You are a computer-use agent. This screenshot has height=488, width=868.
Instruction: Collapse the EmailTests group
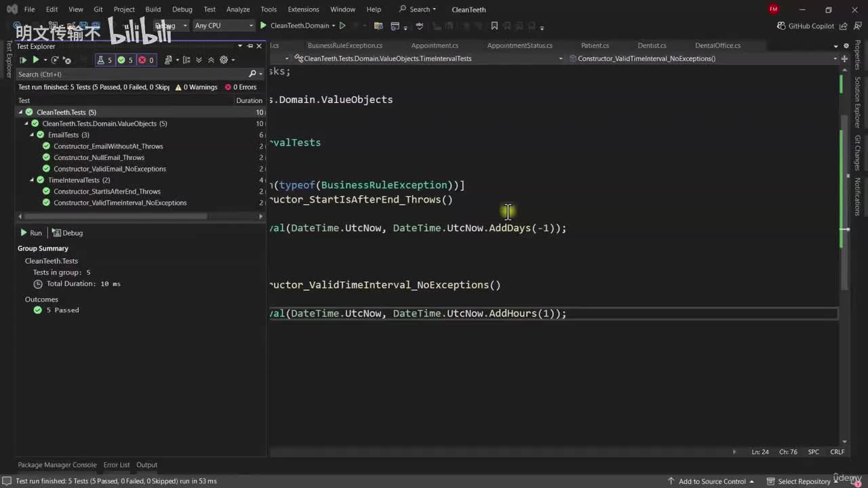[x=32, y=135]
